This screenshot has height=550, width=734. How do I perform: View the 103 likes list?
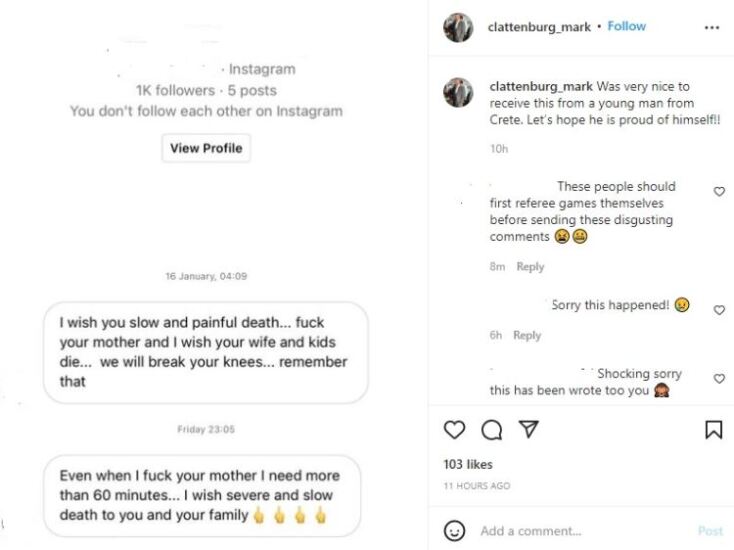[468, 465]
